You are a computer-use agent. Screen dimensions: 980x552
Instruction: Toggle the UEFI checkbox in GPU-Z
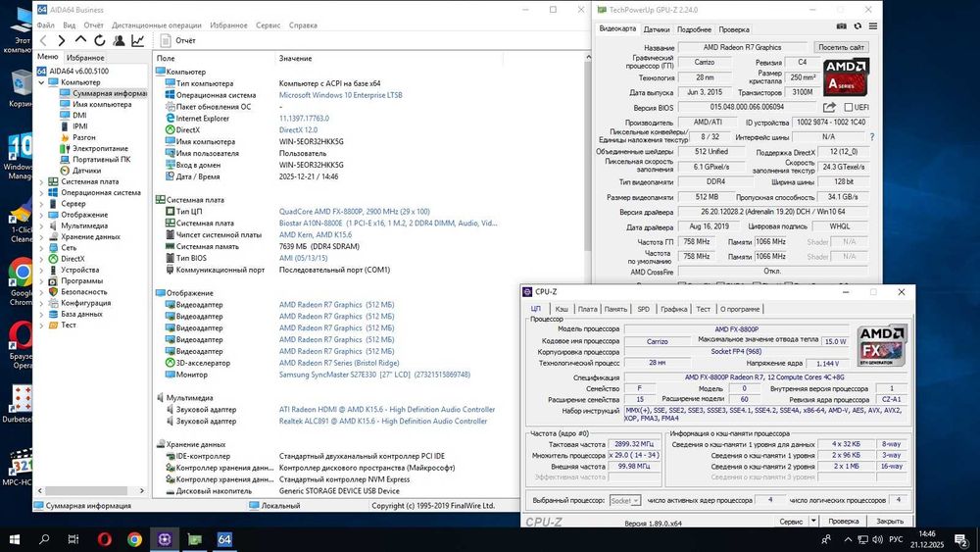848,108
